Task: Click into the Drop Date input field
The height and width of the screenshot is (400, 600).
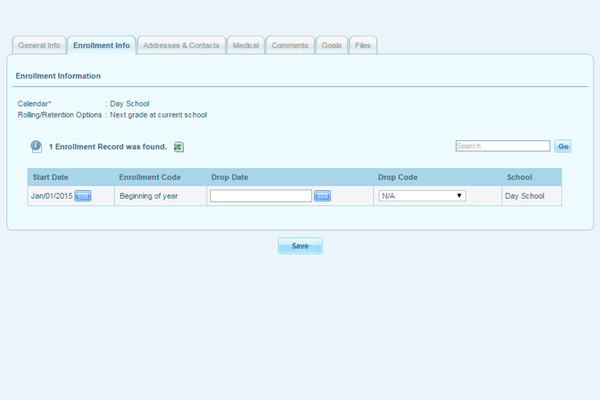Action: (x=260, y=196)
